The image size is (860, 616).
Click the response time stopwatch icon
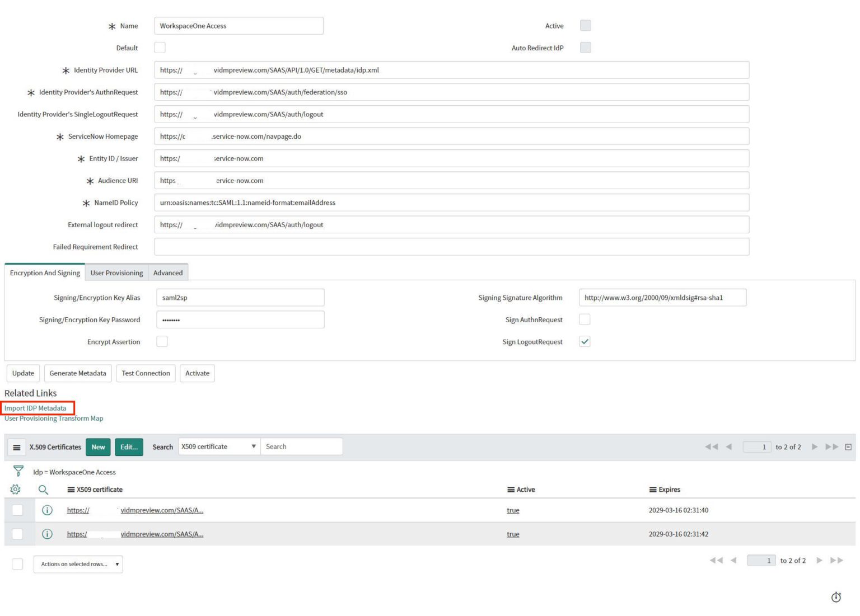click(836, 597)
